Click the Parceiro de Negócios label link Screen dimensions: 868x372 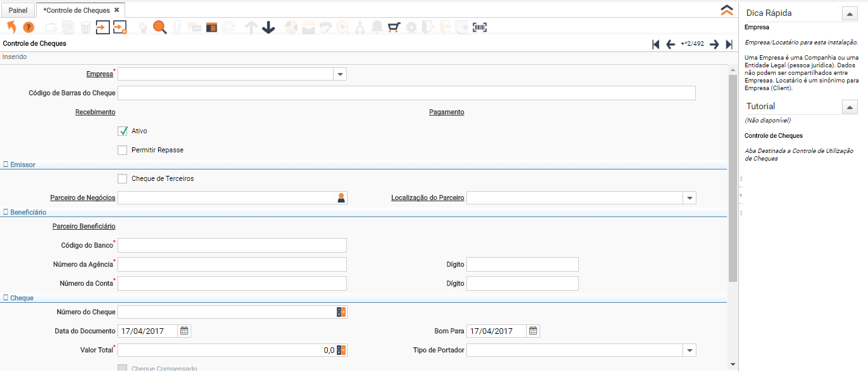point(83,198)
